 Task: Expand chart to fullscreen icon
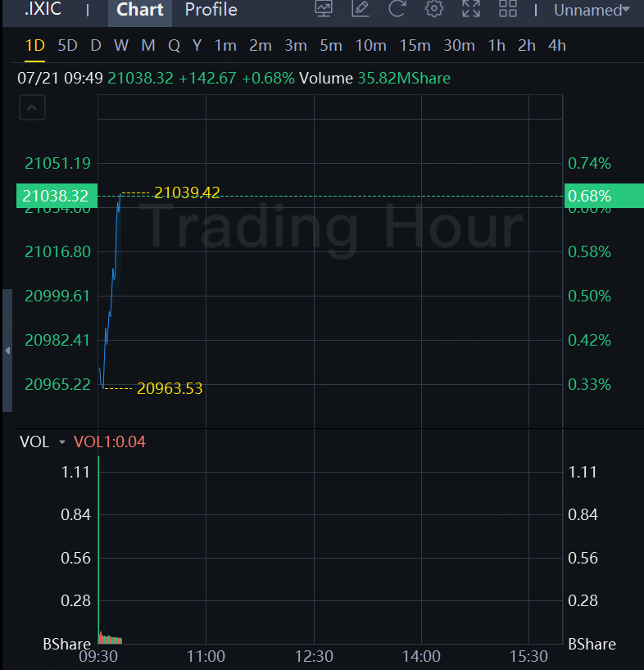pos(471,9)
